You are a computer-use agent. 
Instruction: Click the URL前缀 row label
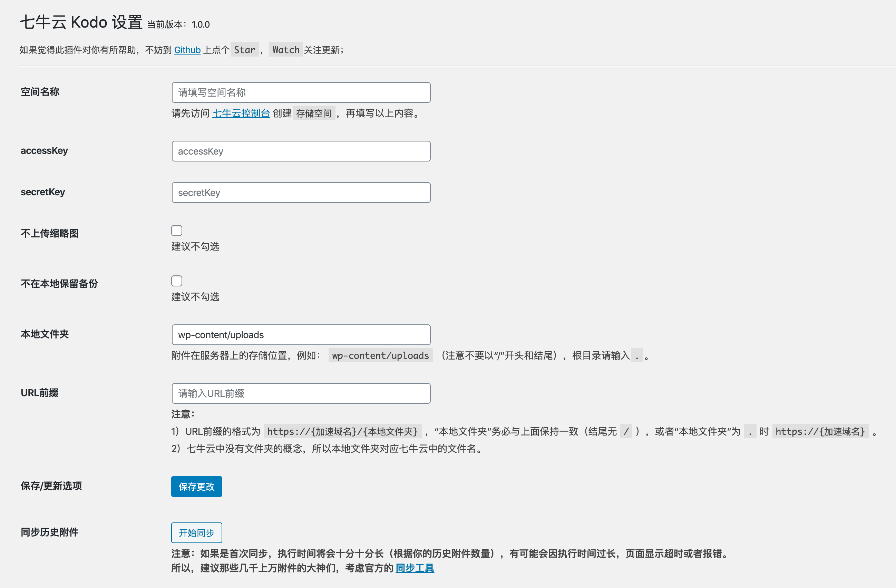pos(40,393)
